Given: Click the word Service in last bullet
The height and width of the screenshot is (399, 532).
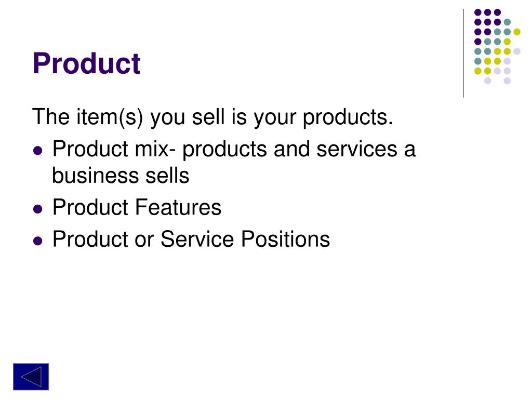Looking at the screenshot, I should 197,239.
